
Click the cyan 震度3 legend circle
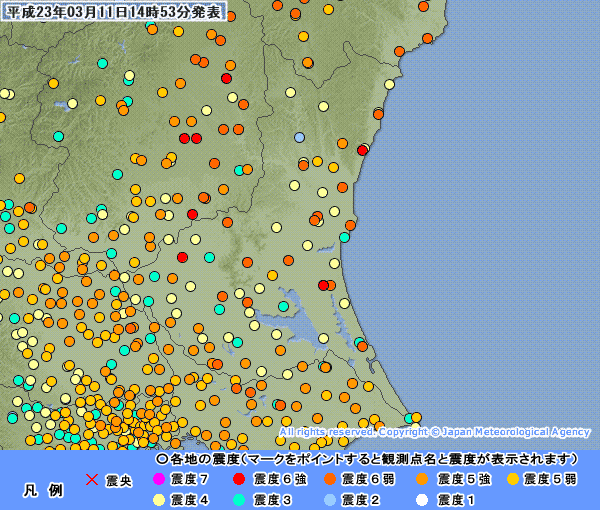(x=239, y=499)
